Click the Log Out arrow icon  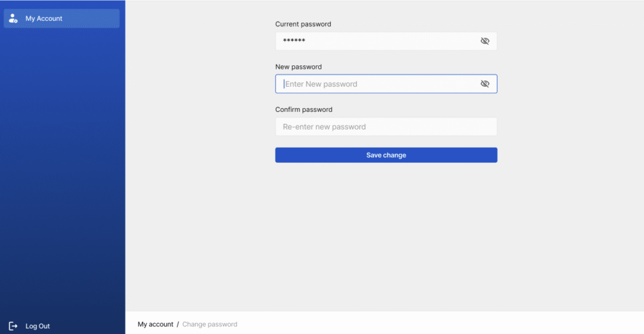[13, 326]
